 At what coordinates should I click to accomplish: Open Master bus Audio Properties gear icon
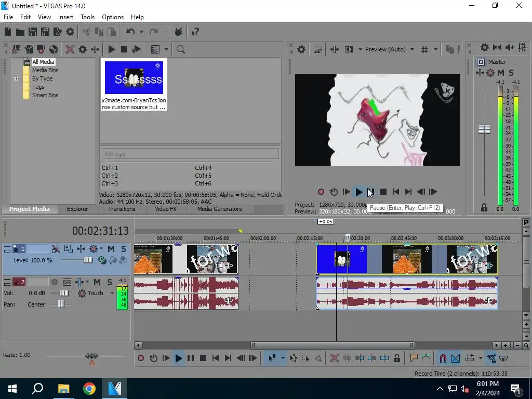coord(485,47)
